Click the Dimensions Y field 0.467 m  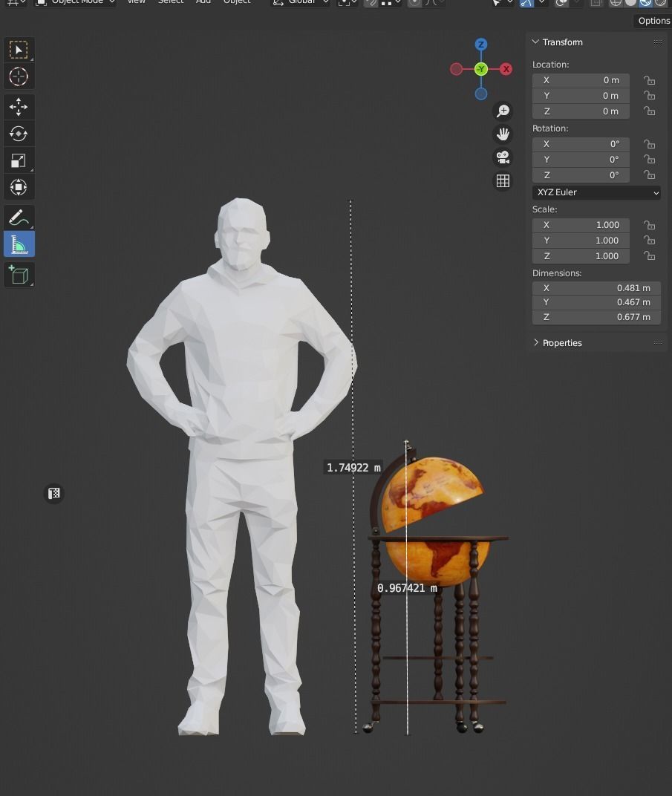coord(596,302)
